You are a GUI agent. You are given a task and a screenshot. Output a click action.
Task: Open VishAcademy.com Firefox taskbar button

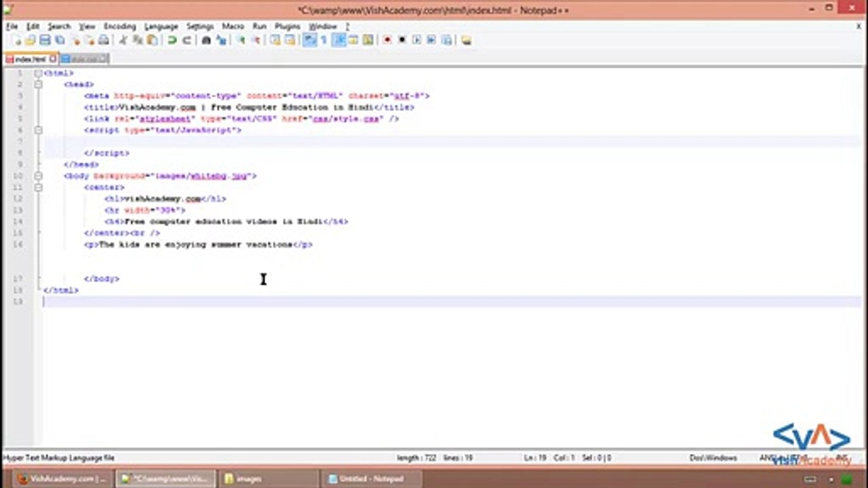[x=63, y=479]
